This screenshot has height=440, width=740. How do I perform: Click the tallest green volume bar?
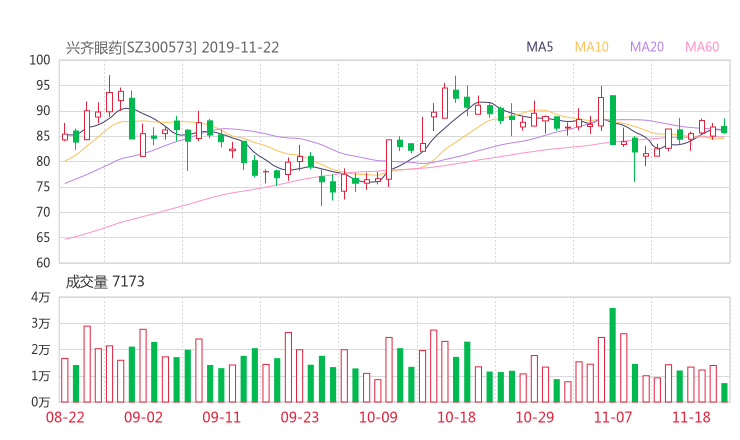pos(612,355)
